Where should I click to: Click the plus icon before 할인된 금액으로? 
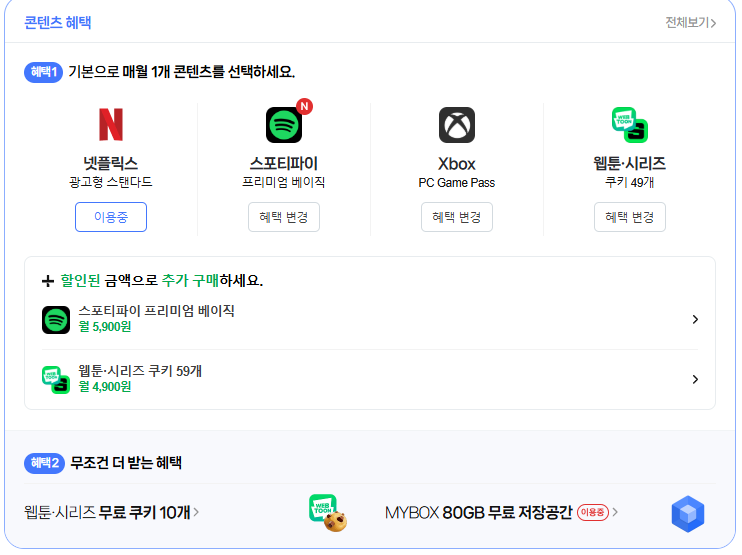[x=48, y=281]
